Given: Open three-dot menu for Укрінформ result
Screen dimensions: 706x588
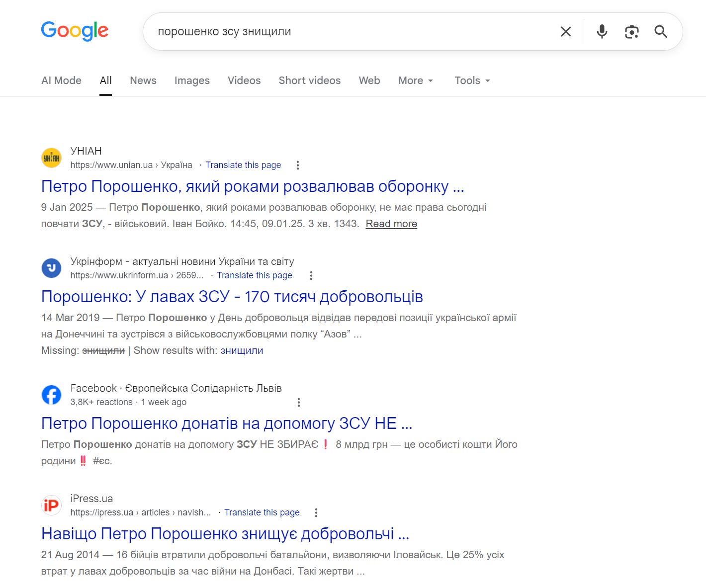Looking at the screenshot, I should click(x=311, y=275).
